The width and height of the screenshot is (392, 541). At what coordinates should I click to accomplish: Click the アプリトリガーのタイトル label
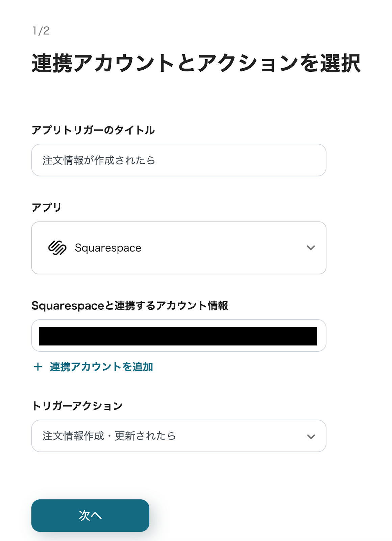(x=93, y=130)
